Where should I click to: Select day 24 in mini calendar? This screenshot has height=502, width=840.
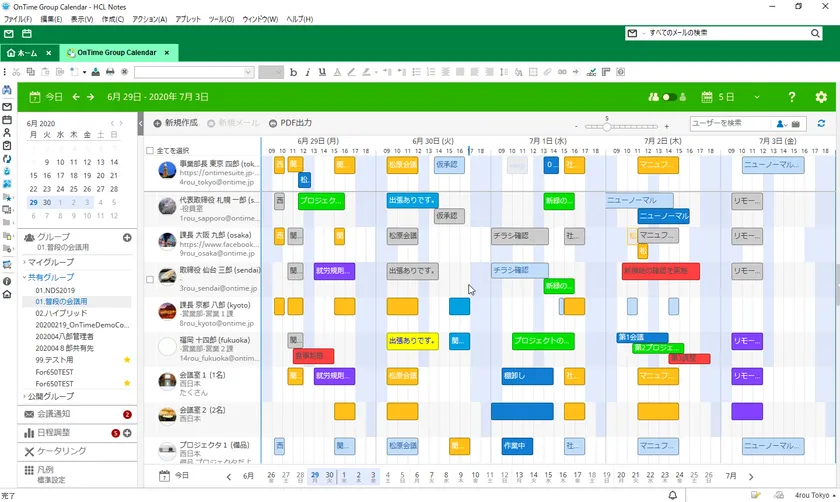click(x=60, y=189)
